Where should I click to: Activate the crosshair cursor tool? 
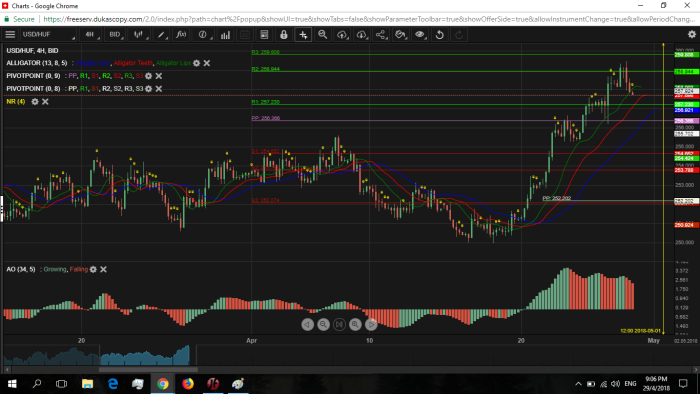303,34
